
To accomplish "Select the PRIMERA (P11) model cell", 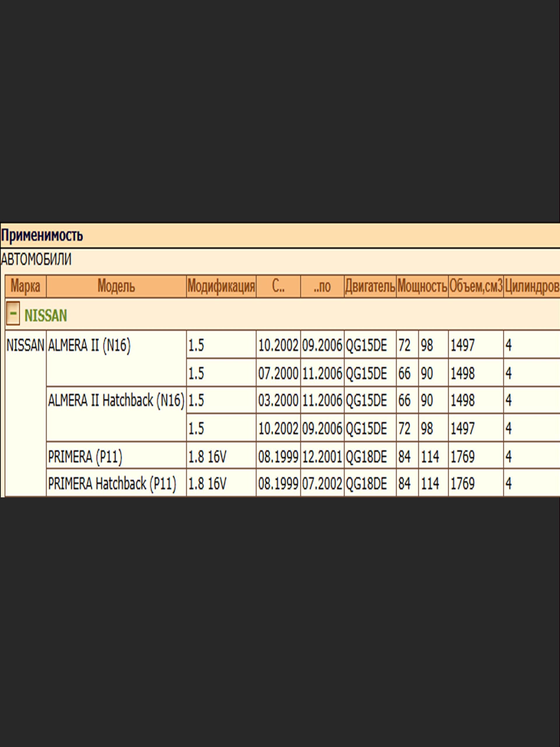I will pyautogui.click(x=85, y=457).
